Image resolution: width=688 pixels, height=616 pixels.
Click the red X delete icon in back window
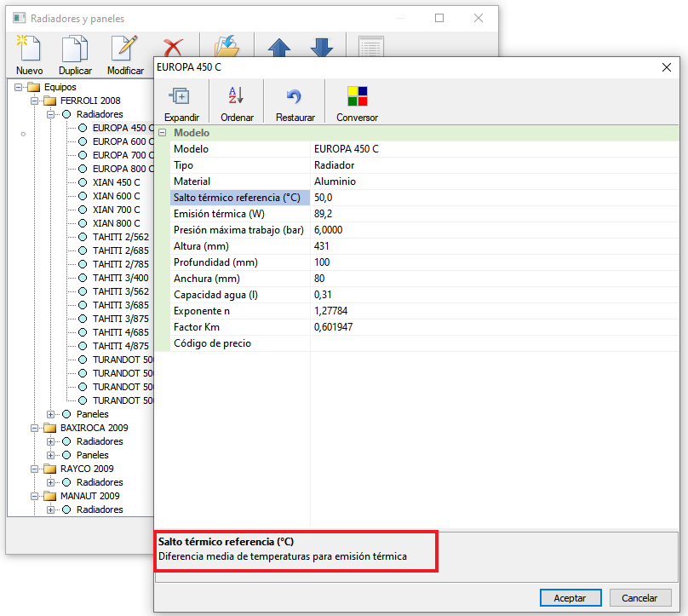click(x=174, y=48)
